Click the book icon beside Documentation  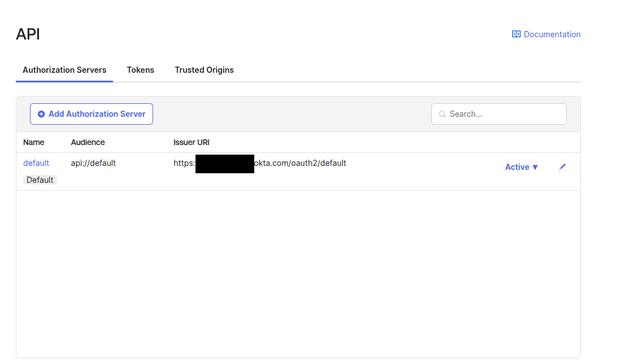pos(516,34)
